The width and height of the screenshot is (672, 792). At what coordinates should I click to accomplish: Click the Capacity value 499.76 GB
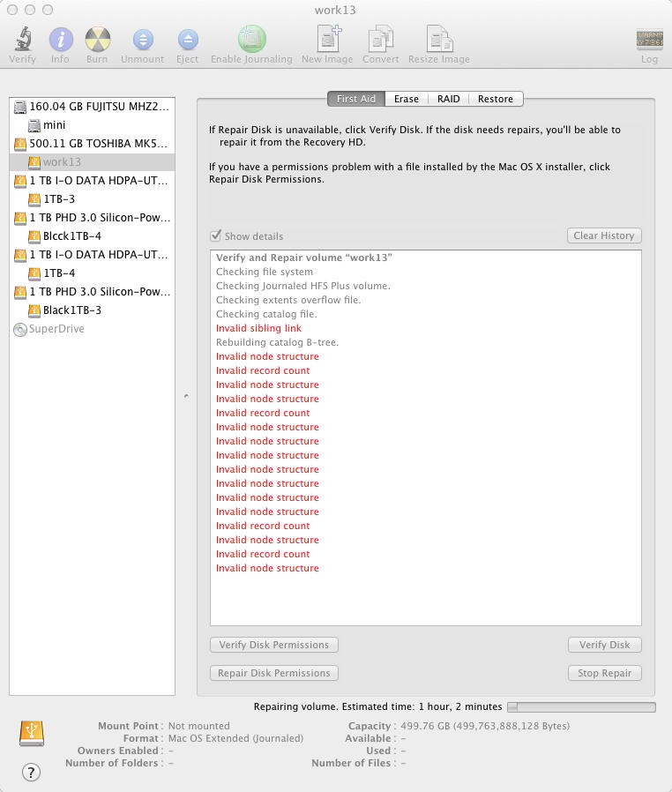[x=485, y=726]
